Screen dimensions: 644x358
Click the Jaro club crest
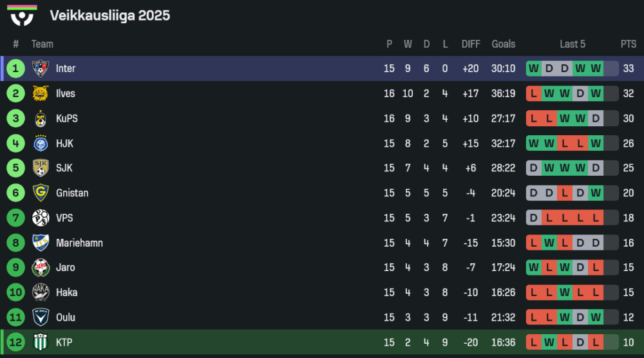(x=41, y=268)
